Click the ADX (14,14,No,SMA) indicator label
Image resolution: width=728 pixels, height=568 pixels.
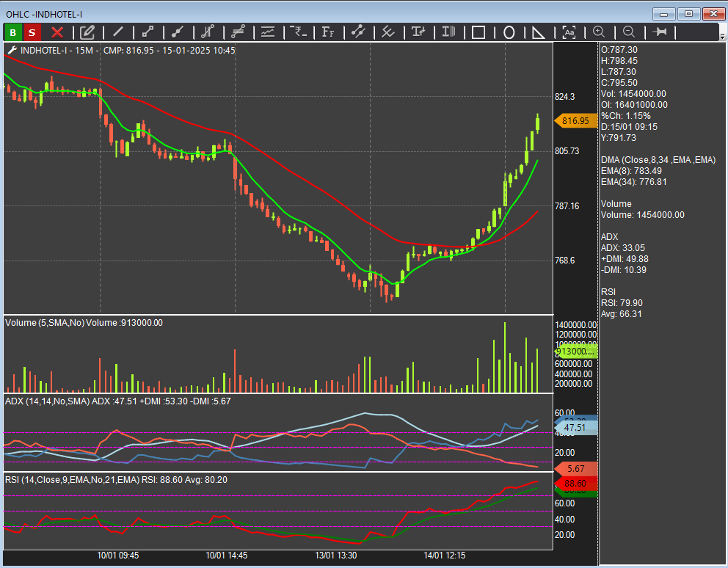pyautogui.click(x=47, y=401)
